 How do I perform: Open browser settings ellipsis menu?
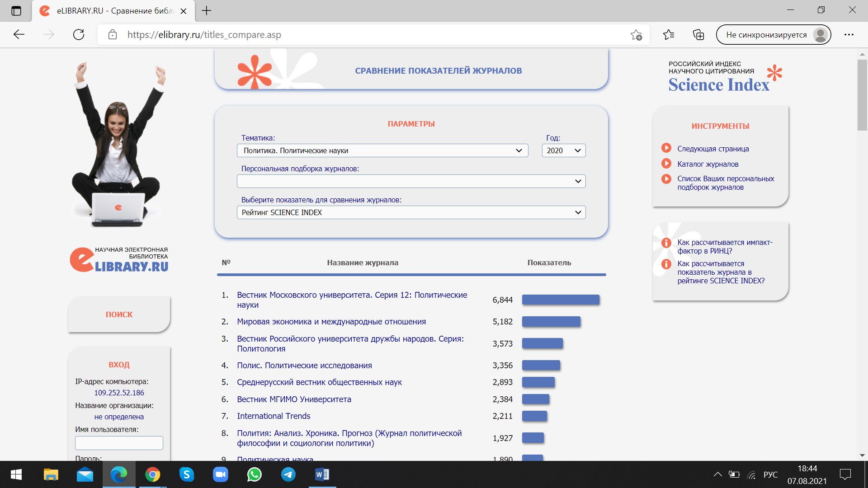click(849, 35)
